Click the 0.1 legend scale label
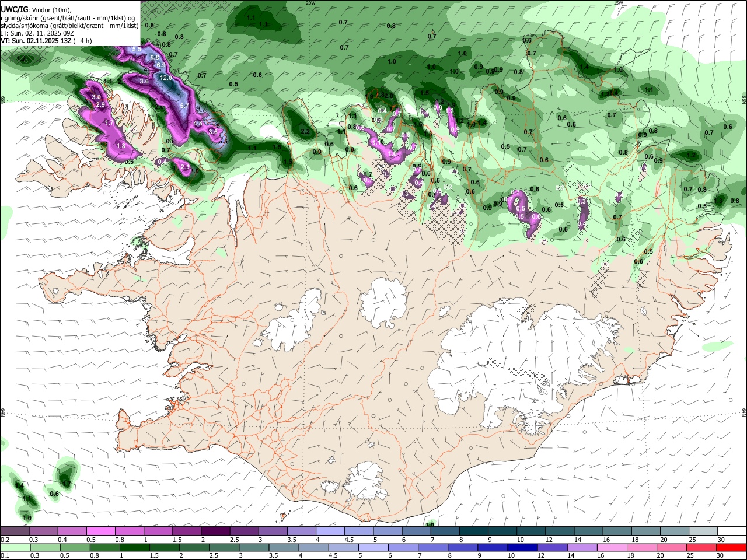The image size is (747, 560). pos(4,556)
